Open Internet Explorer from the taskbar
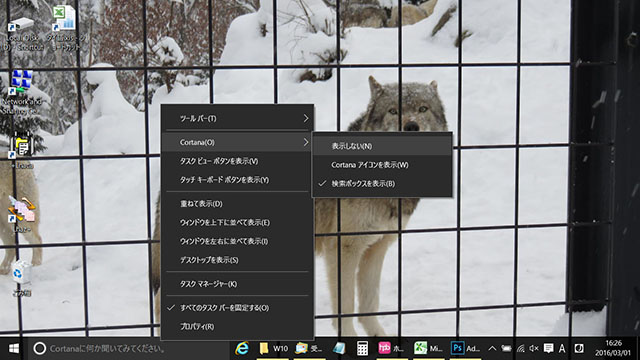 tap(242, 348)
